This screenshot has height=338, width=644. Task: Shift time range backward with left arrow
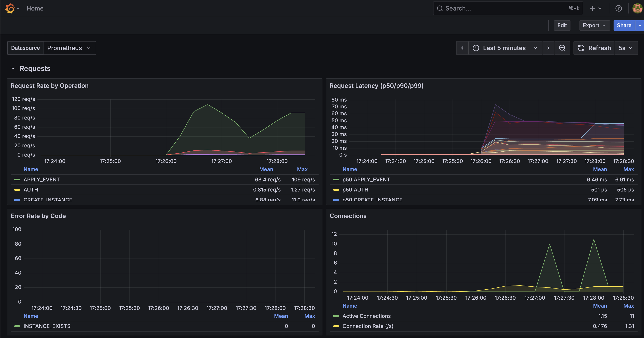coord(462,48)
